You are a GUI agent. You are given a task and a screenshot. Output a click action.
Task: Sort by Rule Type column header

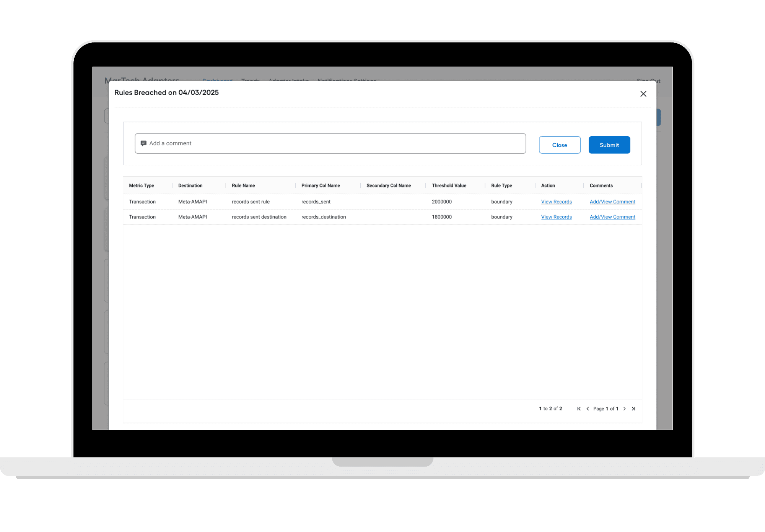(501, 185)
